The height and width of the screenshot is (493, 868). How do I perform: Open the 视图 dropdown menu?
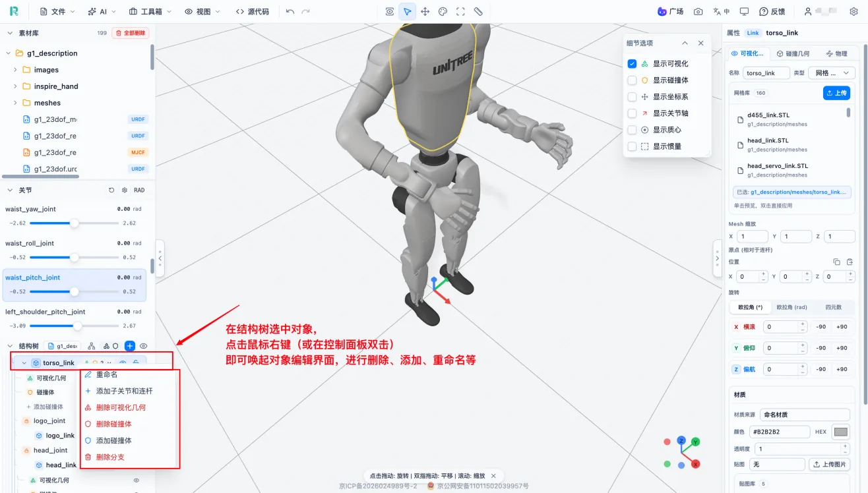pos(203,11)
